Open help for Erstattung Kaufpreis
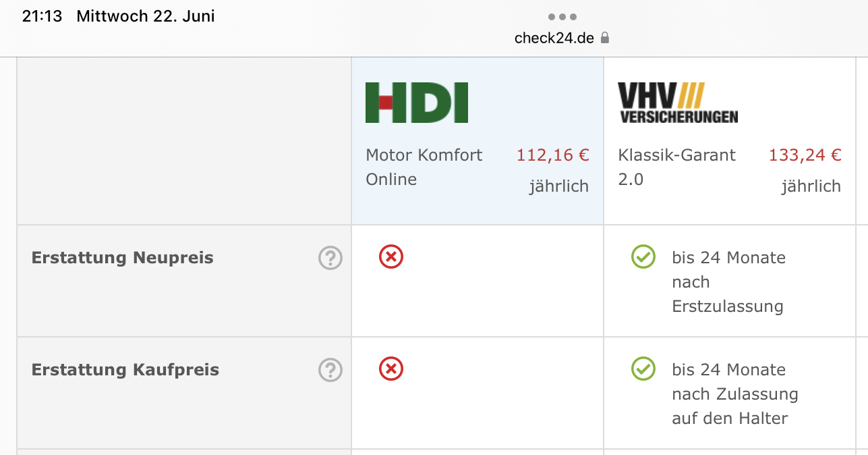Image resolution: width=868 pixels, height=455 pixels. [330, 370]
